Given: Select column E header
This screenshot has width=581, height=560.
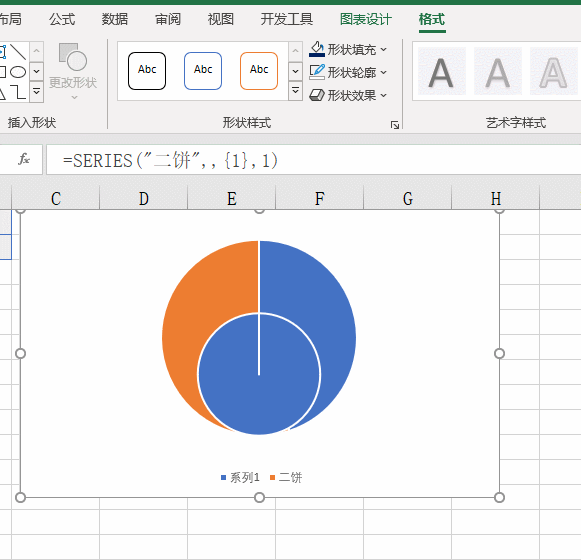Looking at the screenshot, I should (x=232, y=198).
